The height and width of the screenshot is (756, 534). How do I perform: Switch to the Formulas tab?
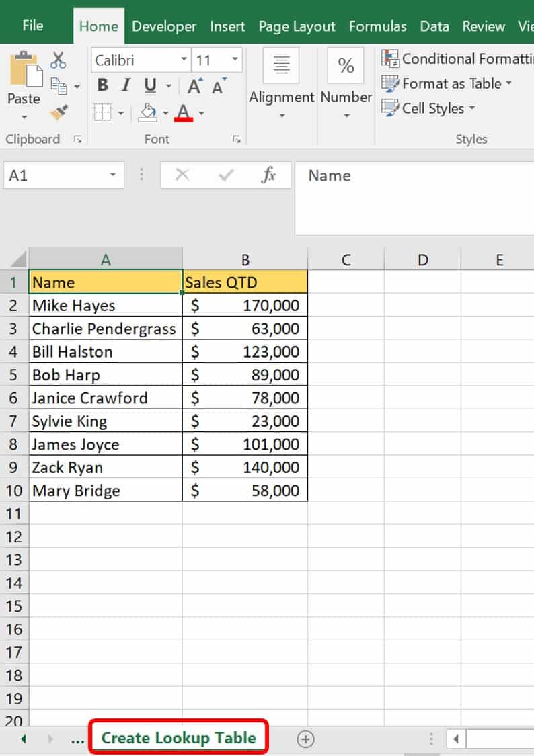(x=378, y=26)
